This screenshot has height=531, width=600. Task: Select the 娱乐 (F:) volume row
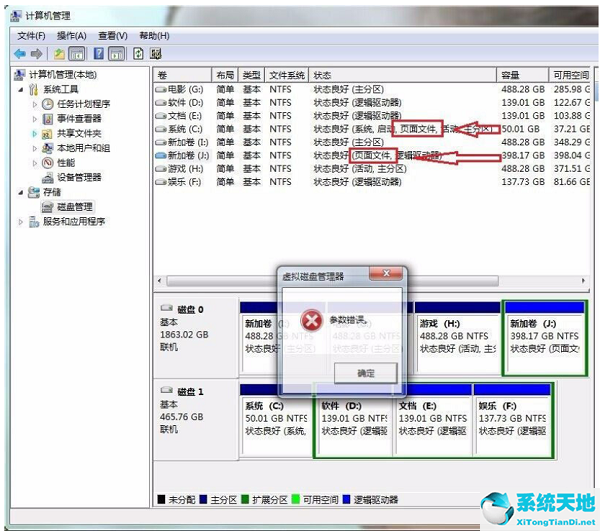click(x=372, y=182)
